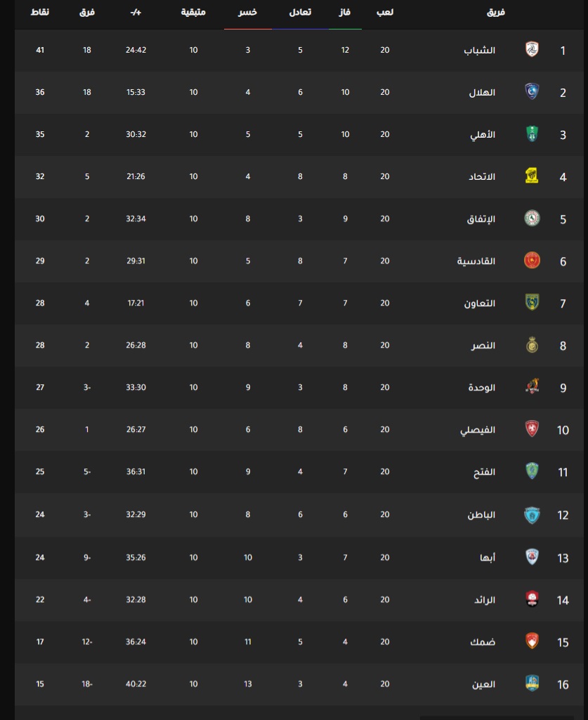Open the ضمك team name link
This screenshot has width=588, height=720.
[x=483, y=642]
